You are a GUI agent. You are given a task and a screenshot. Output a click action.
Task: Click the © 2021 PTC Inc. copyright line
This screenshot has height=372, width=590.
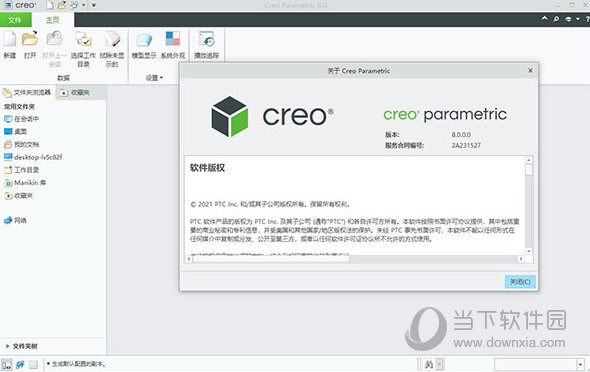point(270,204)
